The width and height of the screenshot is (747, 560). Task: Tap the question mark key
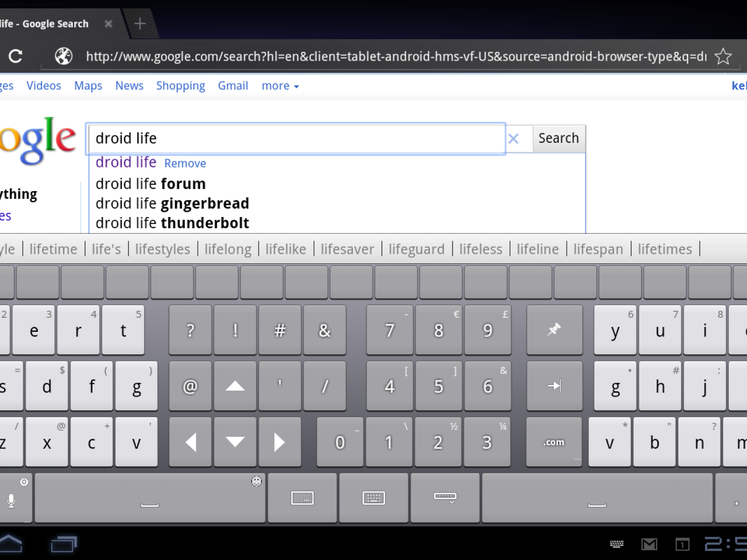click(x=190, y=330)
